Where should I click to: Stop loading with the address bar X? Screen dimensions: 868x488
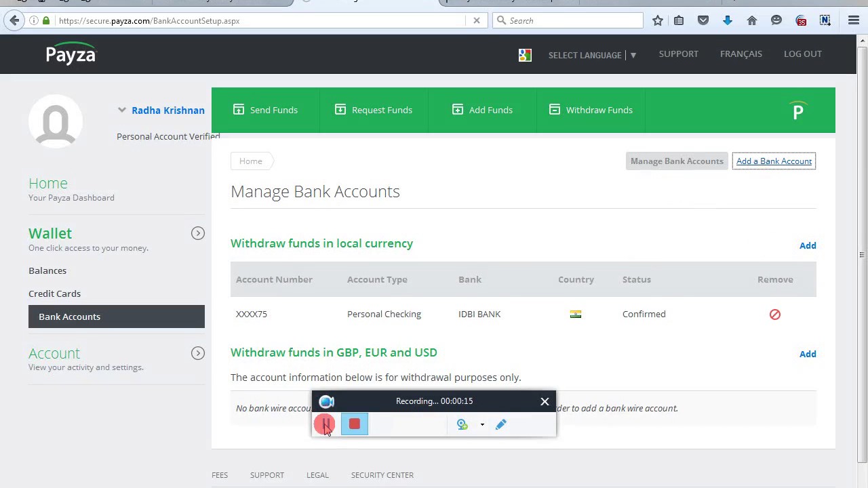click(x=477, y=20)
